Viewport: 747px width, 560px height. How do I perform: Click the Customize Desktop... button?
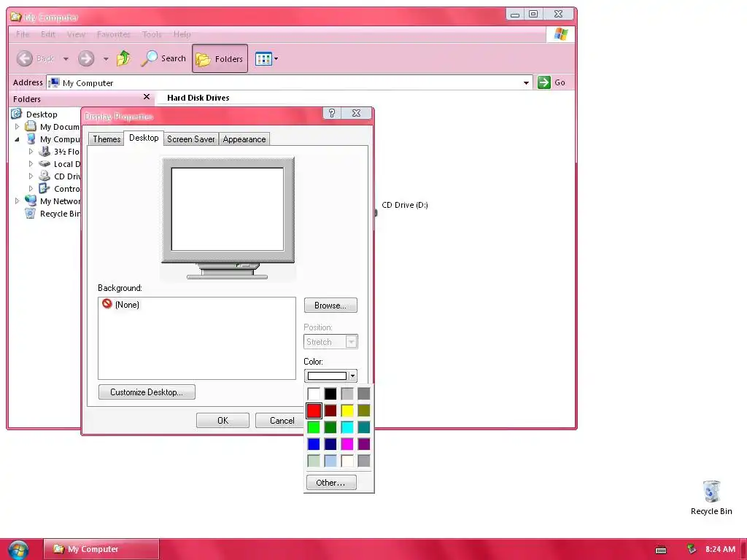tap(147, 392)
